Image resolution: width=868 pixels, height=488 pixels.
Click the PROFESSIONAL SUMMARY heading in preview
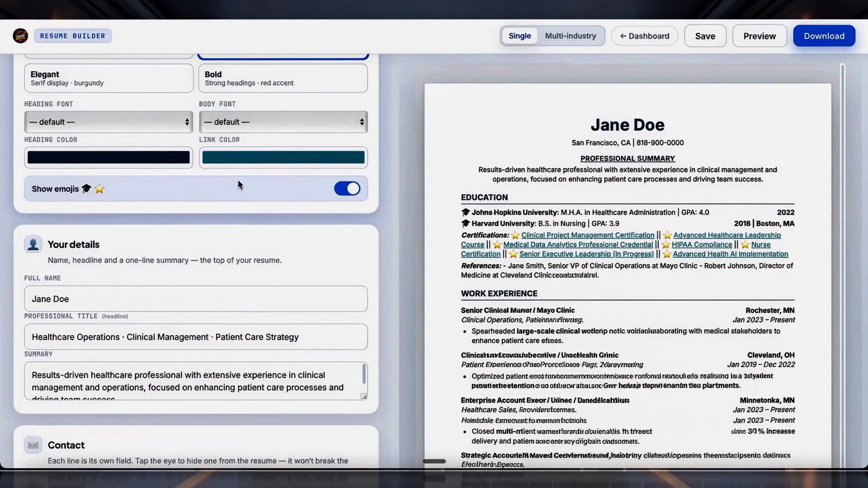tap(627, 159)
